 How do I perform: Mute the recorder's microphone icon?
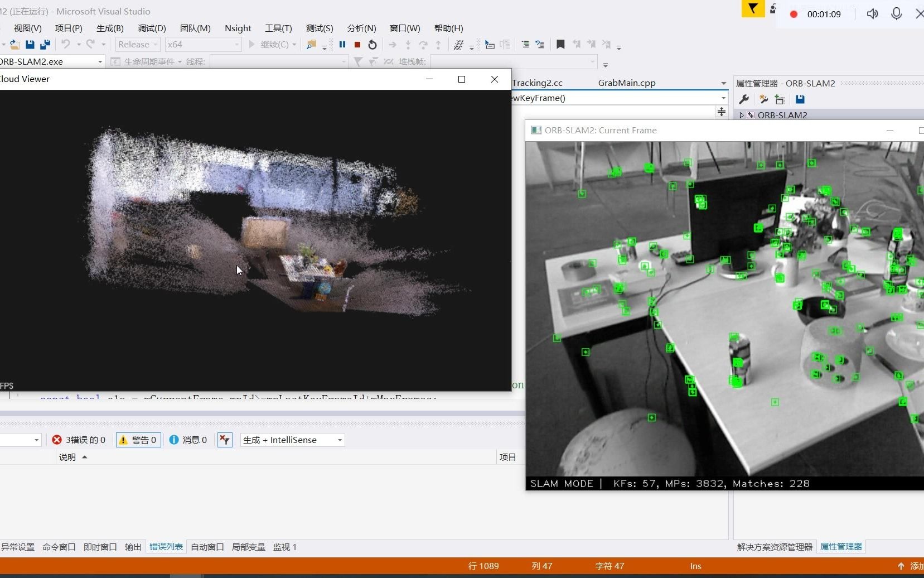pyautogui.click(x=896, y=14)
